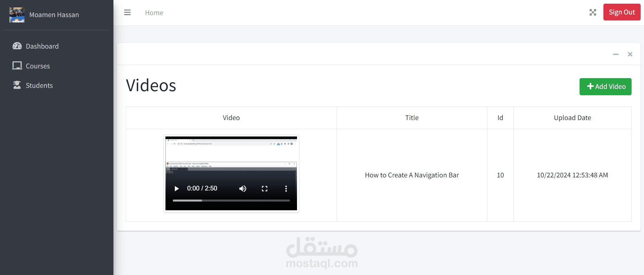This screenshot has height=275, width=644.
Task: Collapse the Videos card with the minus icon
Action: 615,54
